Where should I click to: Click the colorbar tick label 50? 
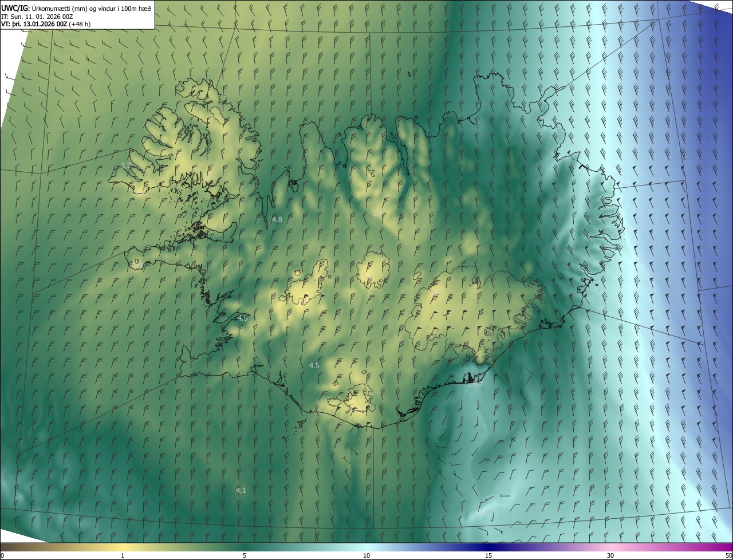728,555
